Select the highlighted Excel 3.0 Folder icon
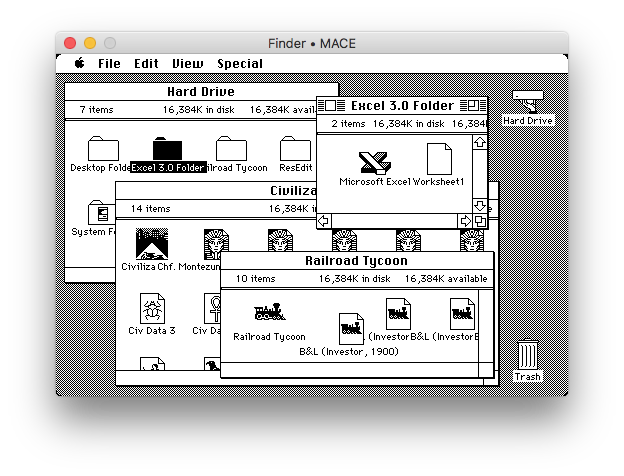The image size is (624, 476). [x=168, y=148]
